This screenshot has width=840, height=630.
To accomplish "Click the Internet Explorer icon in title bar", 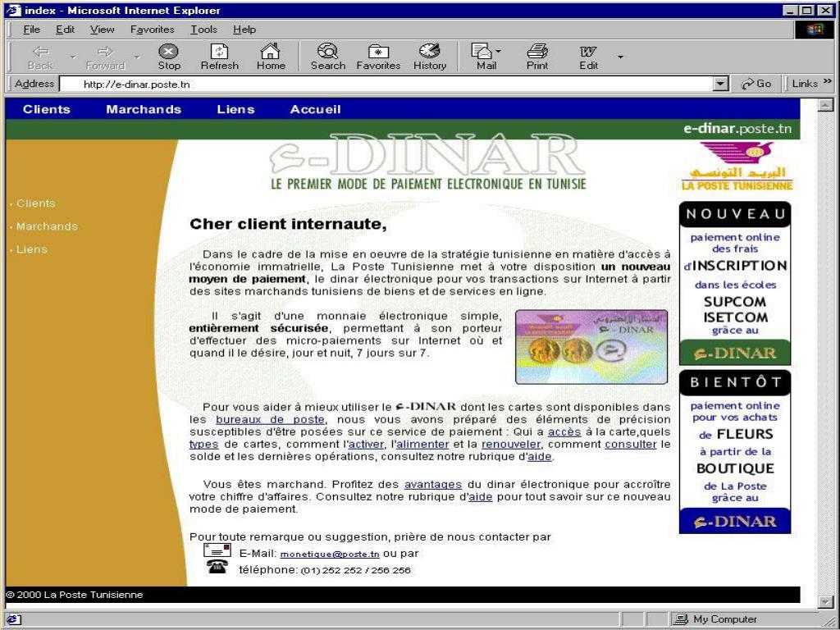I will (14, 10).
